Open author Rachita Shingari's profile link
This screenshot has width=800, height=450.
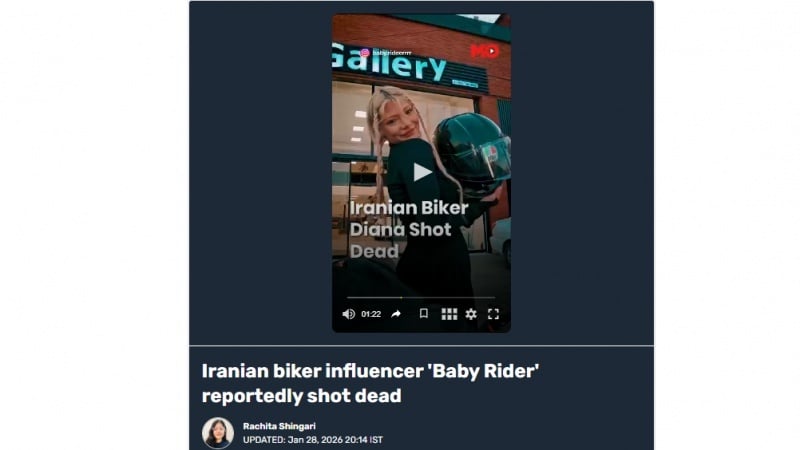[279, 426]
